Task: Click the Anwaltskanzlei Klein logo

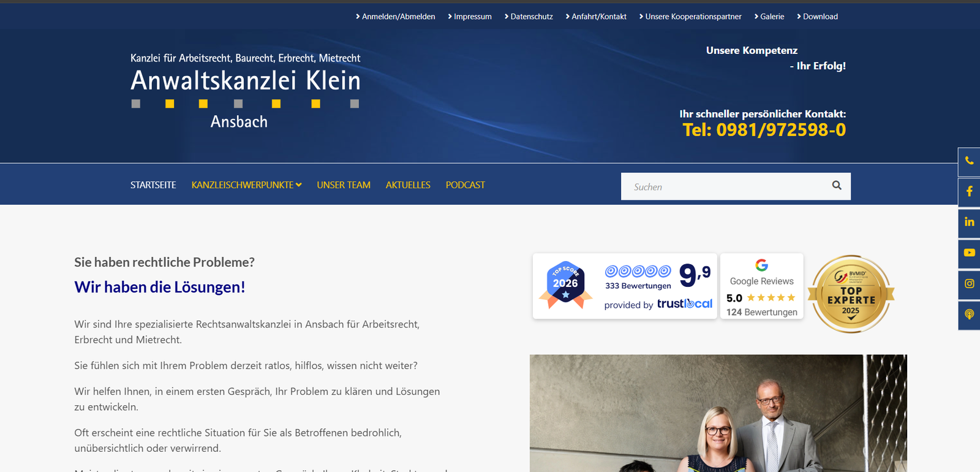Action: (x=246, y=91)
